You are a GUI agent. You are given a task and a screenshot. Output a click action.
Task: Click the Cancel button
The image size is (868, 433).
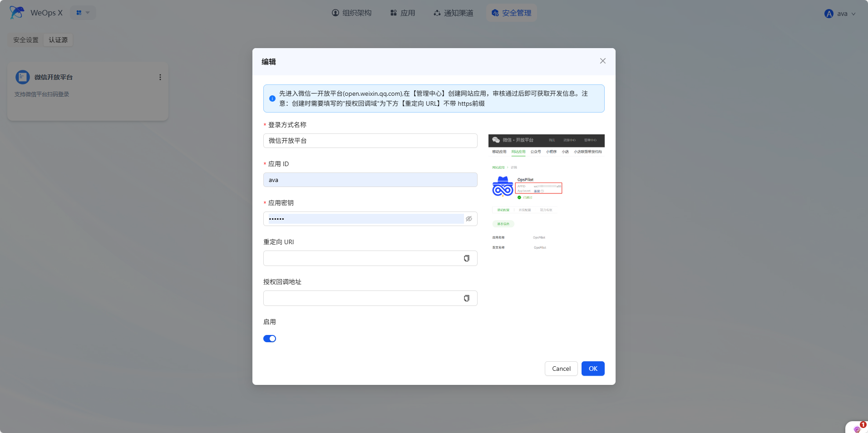pos(561,369)
